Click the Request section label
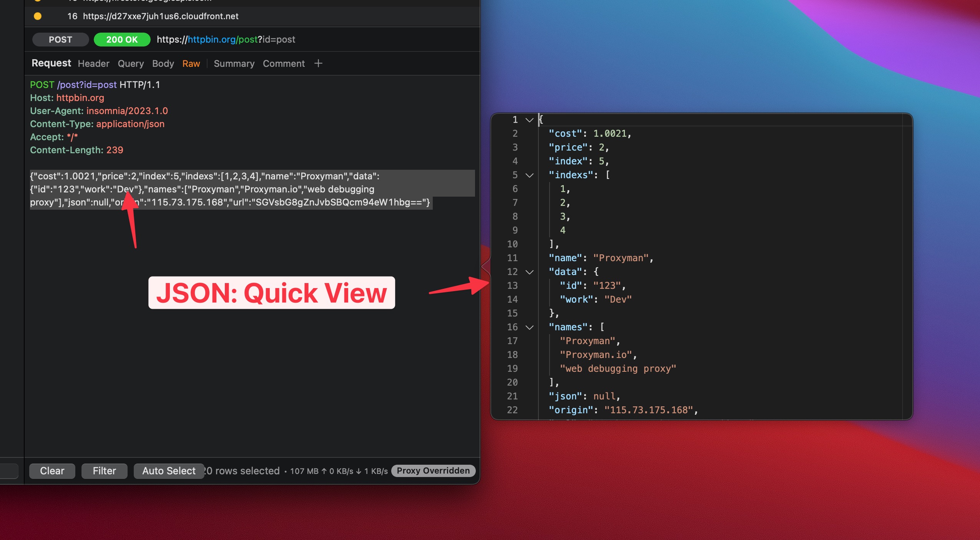This screenshot has height=540, width=980. pos(51,63)
